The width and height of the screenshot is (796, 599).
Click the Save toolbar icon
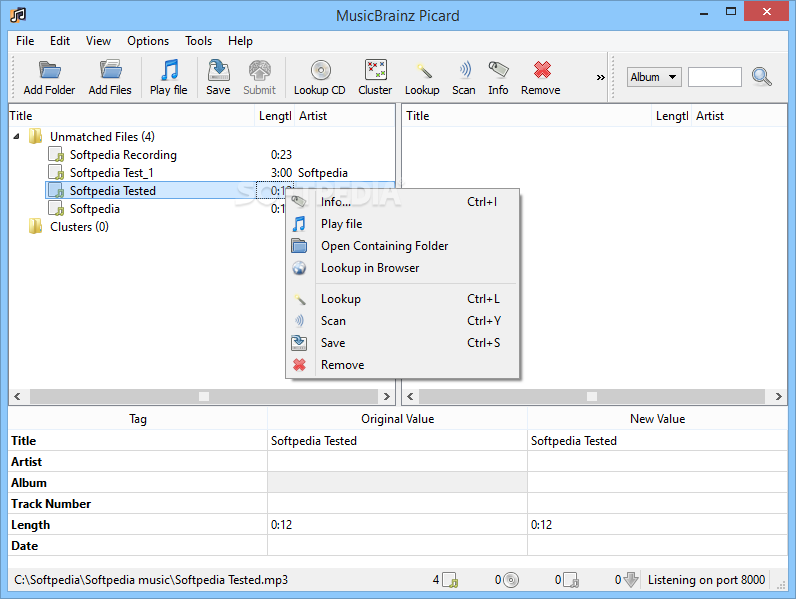tap(219, 71)
